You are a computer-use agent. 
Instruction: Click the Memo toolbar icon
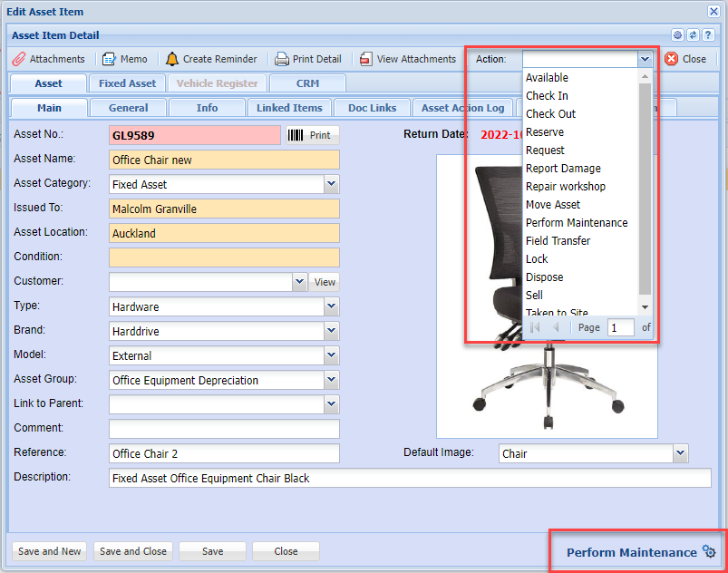[124, 59]
